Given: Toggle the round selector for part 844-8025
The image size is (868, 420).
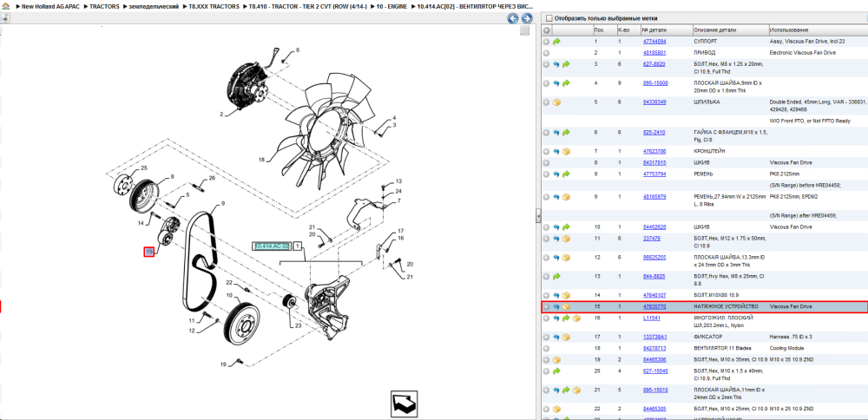Looking at the screenshot, I should point(547,277).
